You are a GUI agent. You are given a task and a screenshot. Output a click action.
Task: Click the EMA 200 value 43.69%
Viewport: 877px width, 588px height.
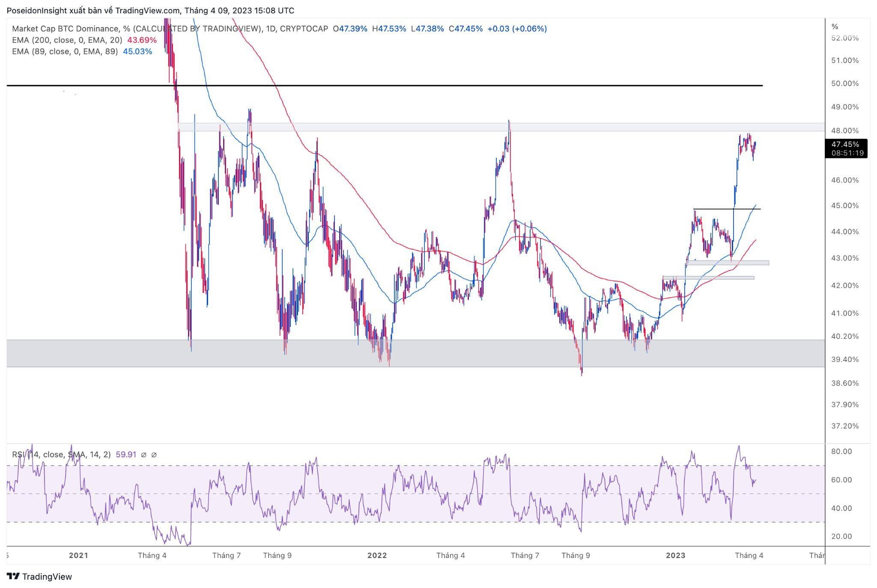coord(142,40)
